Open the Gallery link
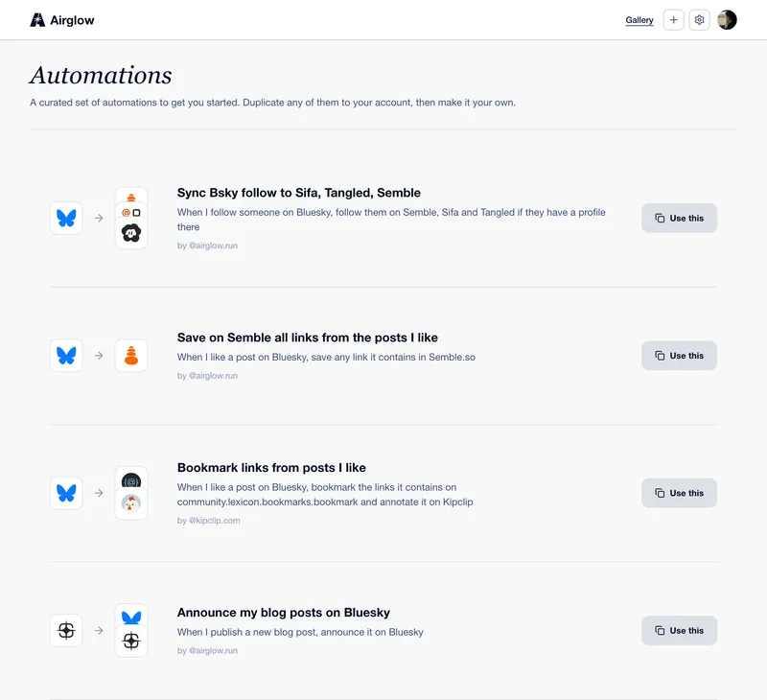Screen dimensions: 767x700 pos(639,20)
